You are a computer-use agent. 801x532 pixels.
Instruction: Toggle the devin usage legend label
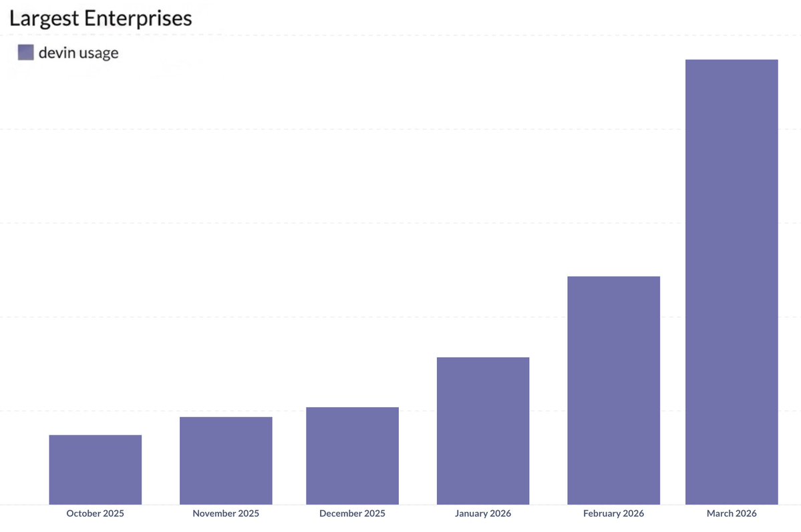click(78, 53)
